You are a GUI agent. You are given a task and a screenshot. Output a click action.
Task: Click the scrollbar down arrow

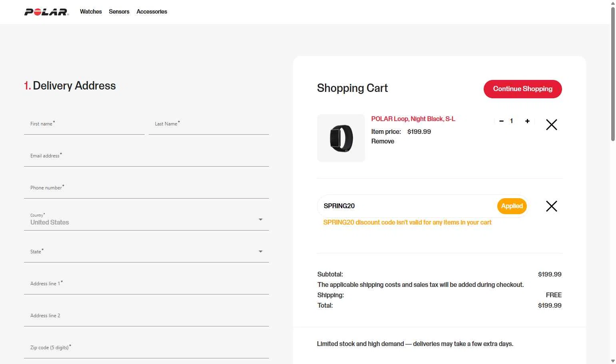click(x=613, y=361)
